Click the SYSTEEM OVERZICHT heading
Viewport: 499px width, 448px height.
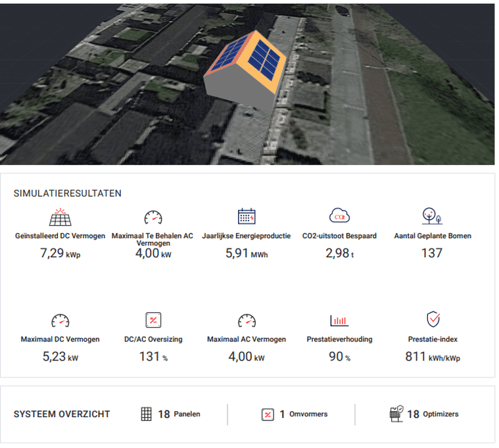62,414
